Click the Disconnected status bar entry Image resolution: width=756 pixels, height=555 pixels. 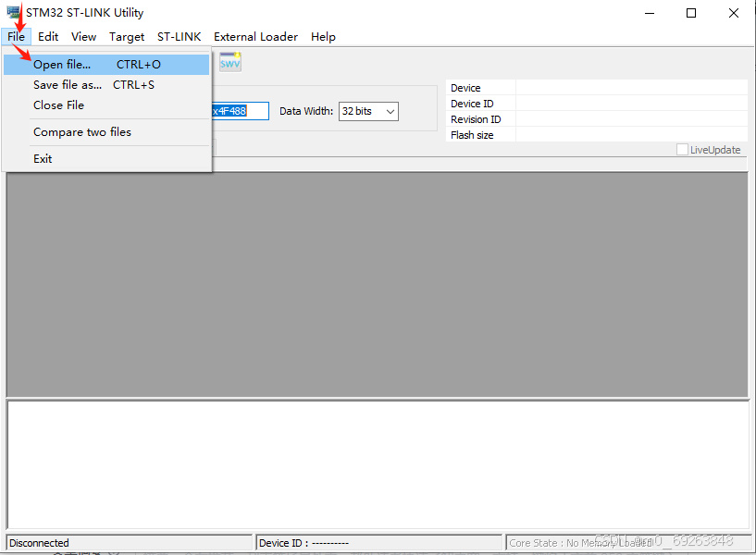[130, 543]
